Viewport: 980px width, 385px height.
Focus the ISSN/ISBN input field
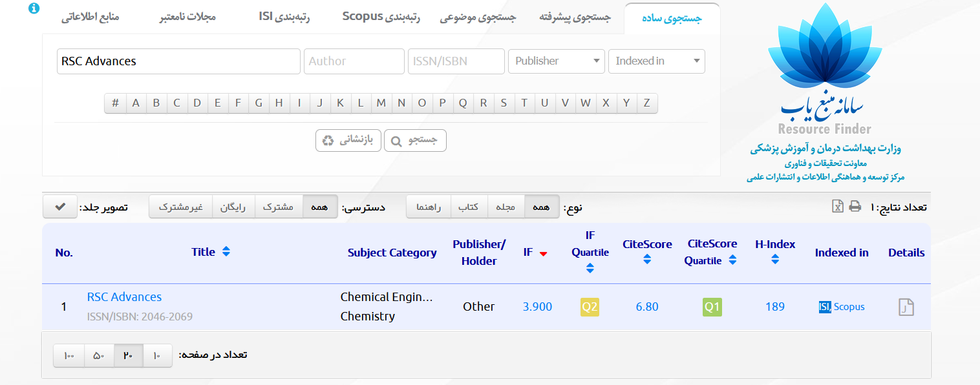click(x=456, y=61)
